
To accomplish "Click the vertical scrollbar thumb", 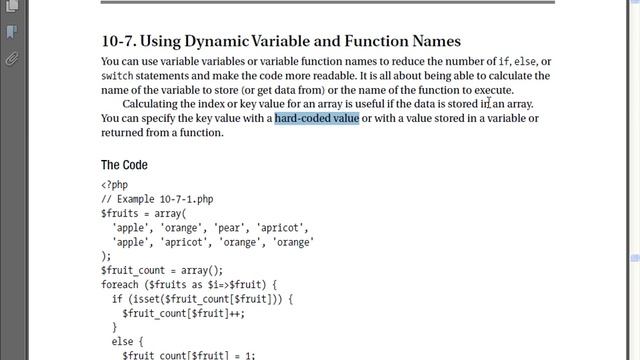I will click(x=635, y=258).
